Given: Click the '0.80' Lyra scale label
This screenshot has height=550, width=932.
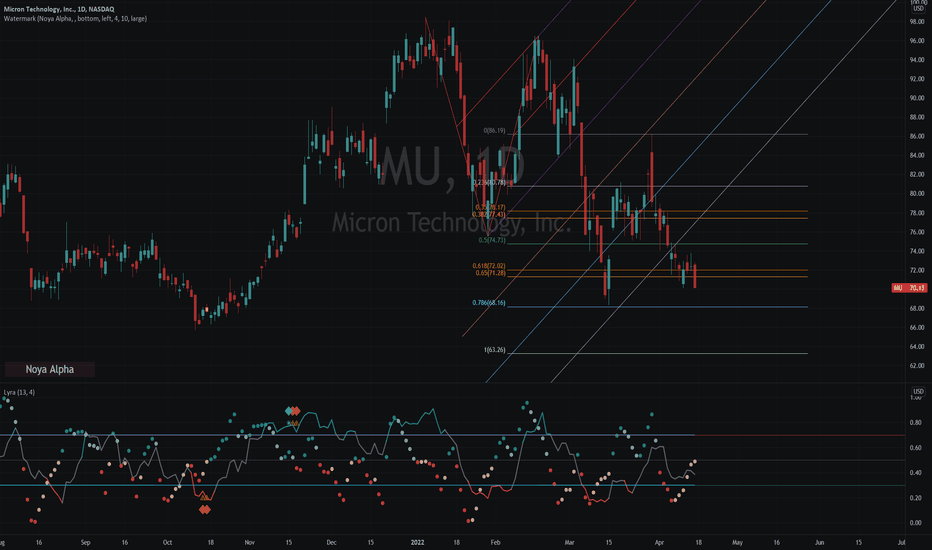Looking at the screenshot, I should point(915,423).
